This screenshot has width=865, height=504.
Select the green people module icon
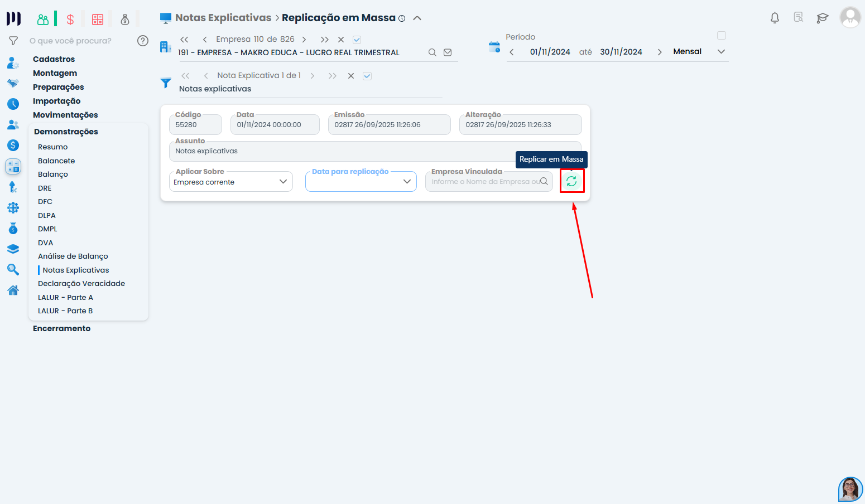tap(43, 20)
